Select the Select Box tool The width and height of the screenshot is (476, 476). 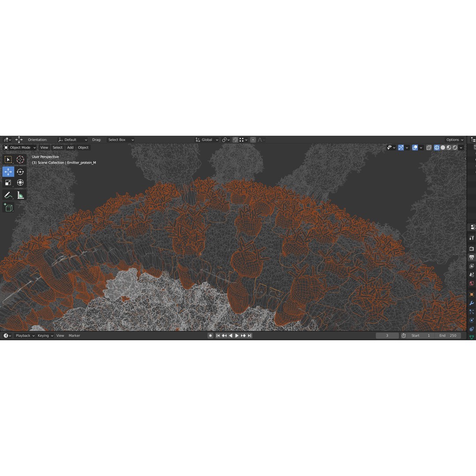coord(8,160)
